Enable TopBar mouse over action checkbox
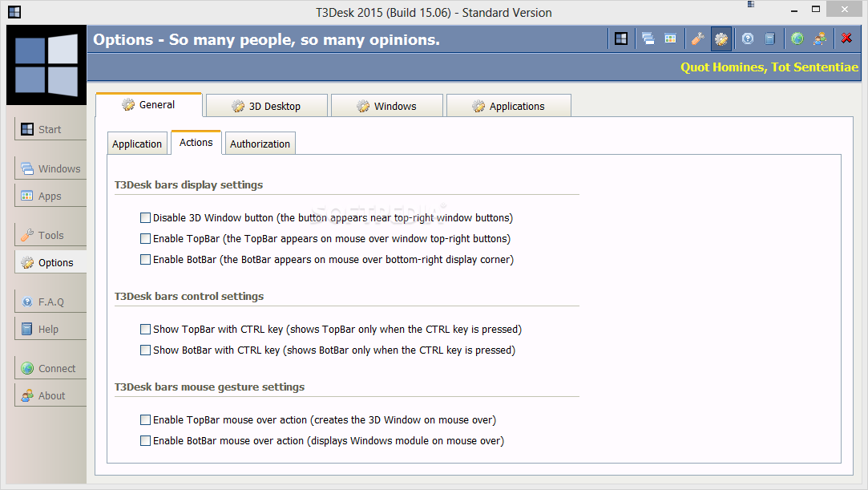This screenshot has height=490, width=868. click(146, 419)
